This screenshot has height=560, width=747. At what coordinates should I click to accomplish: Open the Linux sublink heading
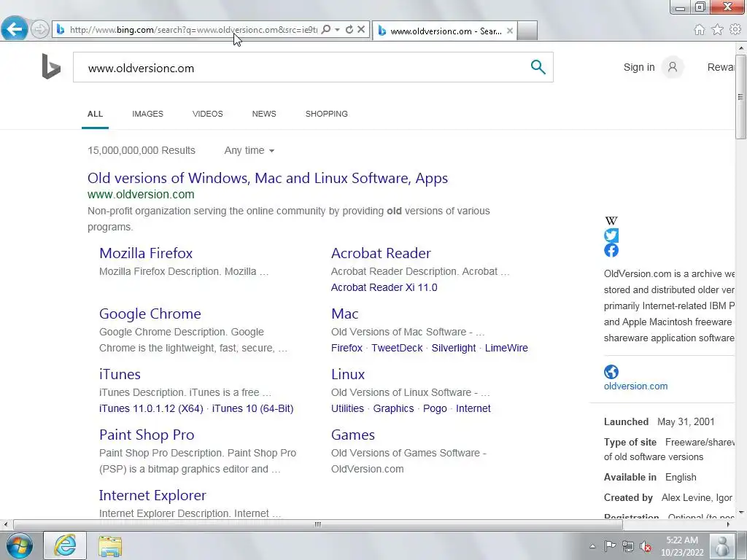[x=348, y=374]
